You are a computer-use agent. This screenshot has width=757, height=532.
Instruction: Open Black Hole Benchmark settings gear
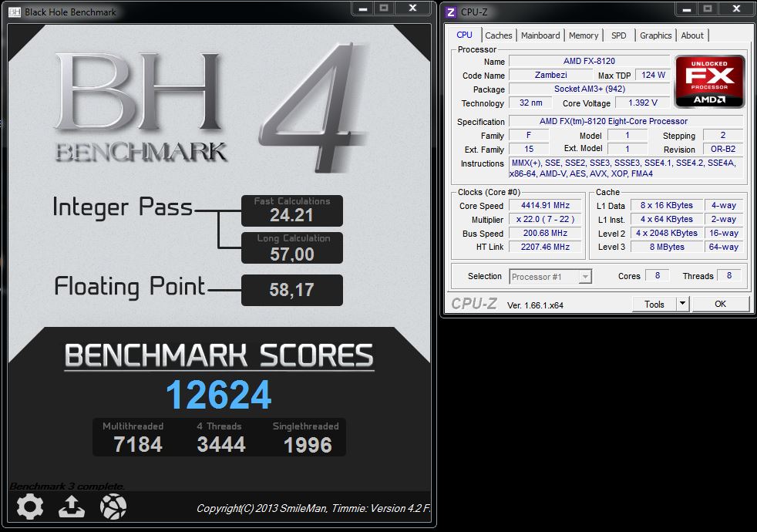pyautogui.click(x=30, y=507)
